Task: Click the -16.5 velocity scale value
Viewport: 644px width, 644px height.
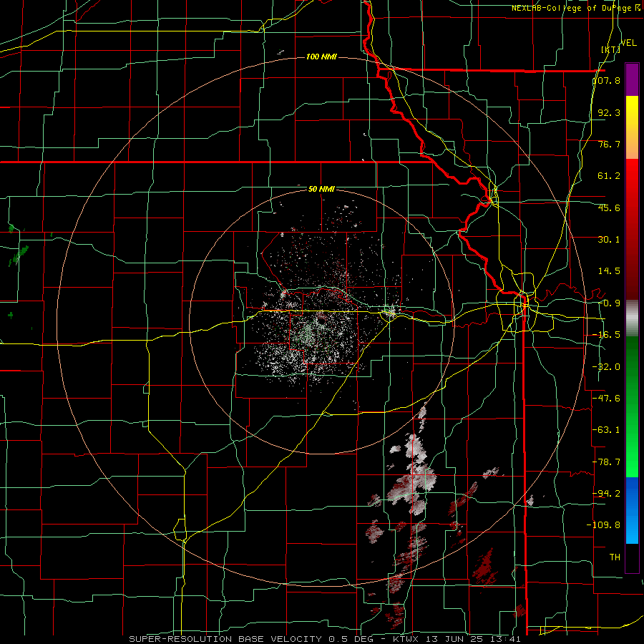Action: (x=607, y=335)
